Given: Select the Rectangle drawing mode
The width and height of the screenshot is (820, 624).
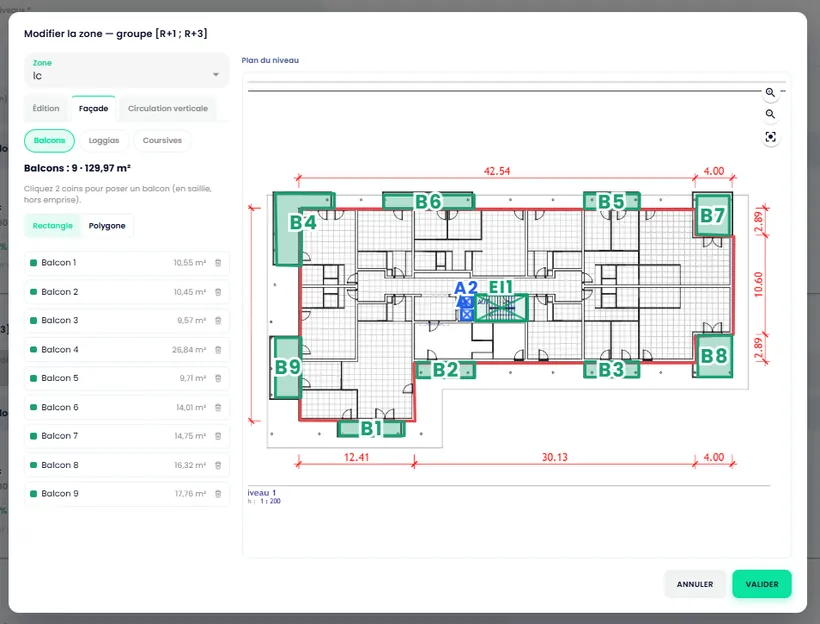Looking at the screenshot, I should (x=52, y=226).
